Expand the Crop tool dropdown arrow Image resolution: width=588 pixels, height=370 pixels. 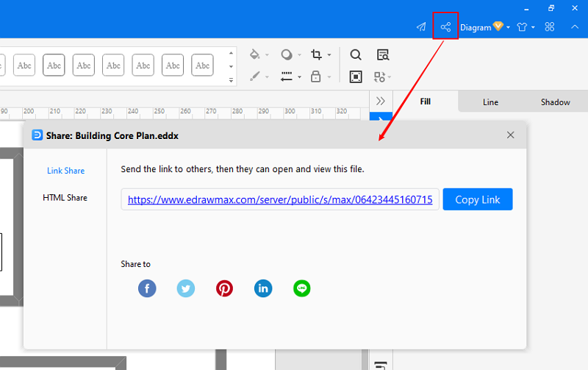(329, 54)
